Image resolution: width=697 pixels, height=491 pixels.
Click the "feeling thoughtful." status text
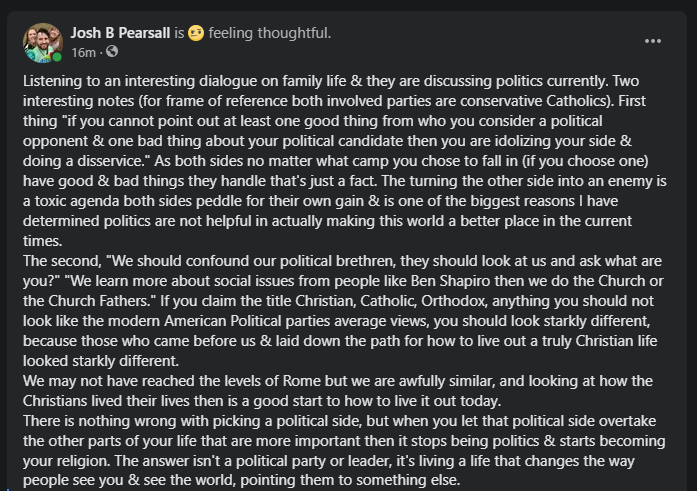[x=270, y=33]
